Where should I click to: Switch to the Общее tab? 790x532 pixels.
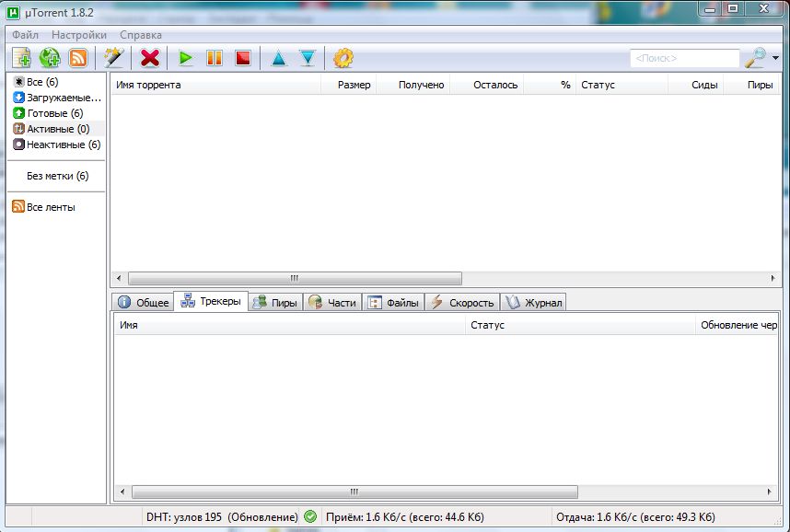click(143, 302)
